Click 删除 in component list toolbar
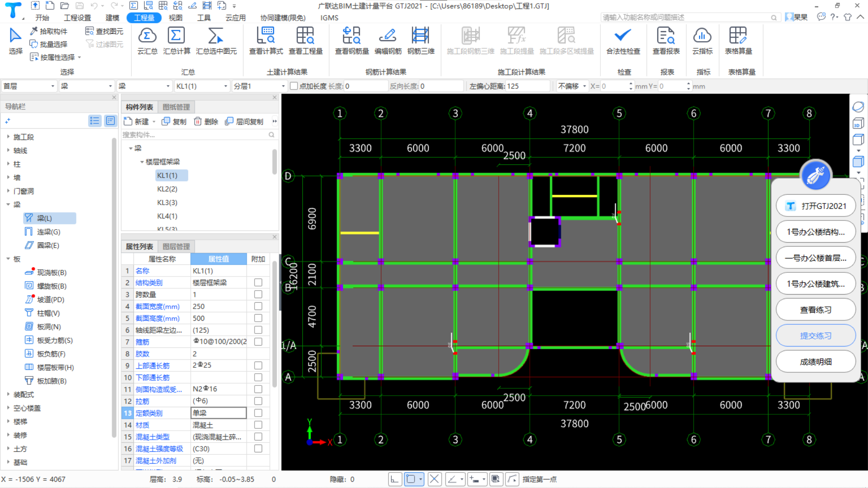The width and height of the screenshot is (868, 488). (206, 122)
